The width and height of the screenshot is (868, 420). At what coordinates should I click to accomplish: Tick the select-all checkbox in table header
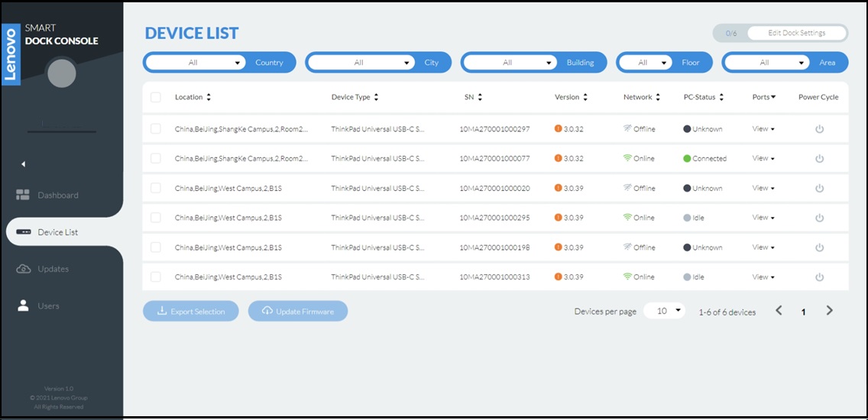[x=156, y=97]
